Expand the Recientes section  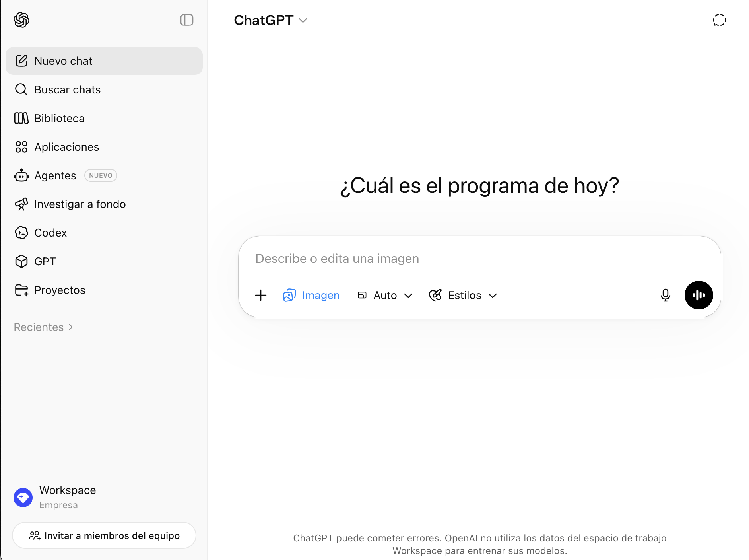pos(43,327)
